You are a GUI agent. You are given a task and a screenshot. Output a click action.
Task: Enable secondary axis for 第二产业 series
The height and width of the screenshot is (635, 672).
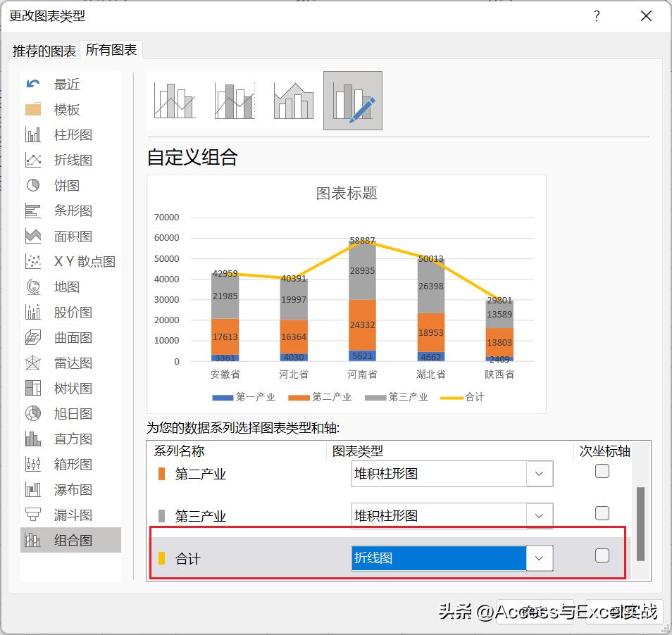point(602,470)
